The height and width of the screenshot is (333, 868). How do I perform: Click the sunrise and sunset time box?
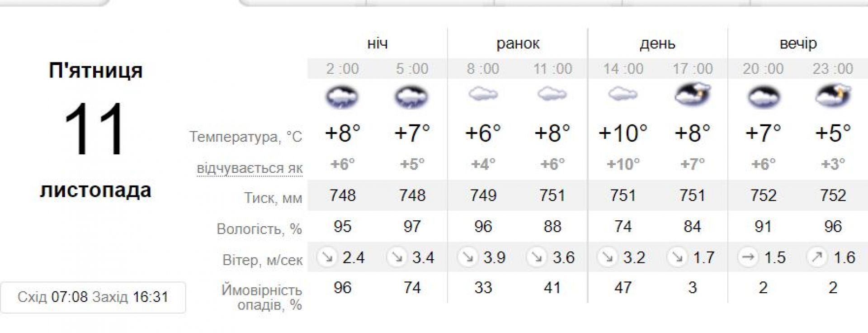(93, 297)
